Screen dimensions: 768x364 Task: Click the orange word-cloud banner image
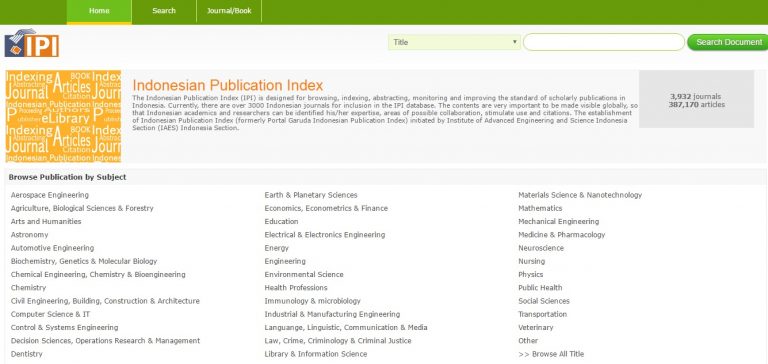[x=63, y=116]
